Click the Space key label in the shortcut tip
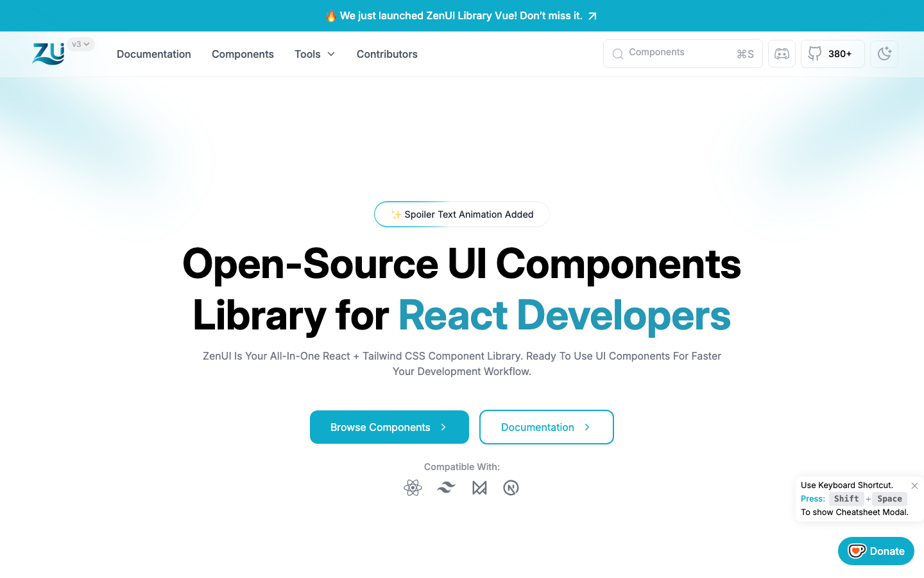 (890, 499)
